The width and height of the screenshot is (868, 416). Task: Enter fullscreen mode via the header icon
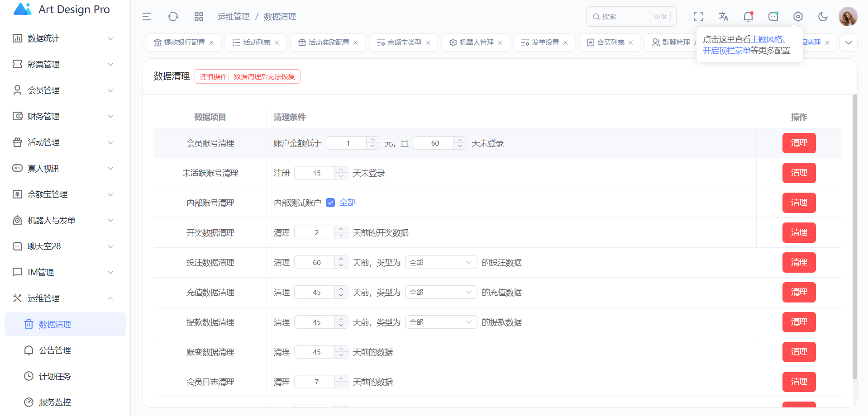[698, 17]
